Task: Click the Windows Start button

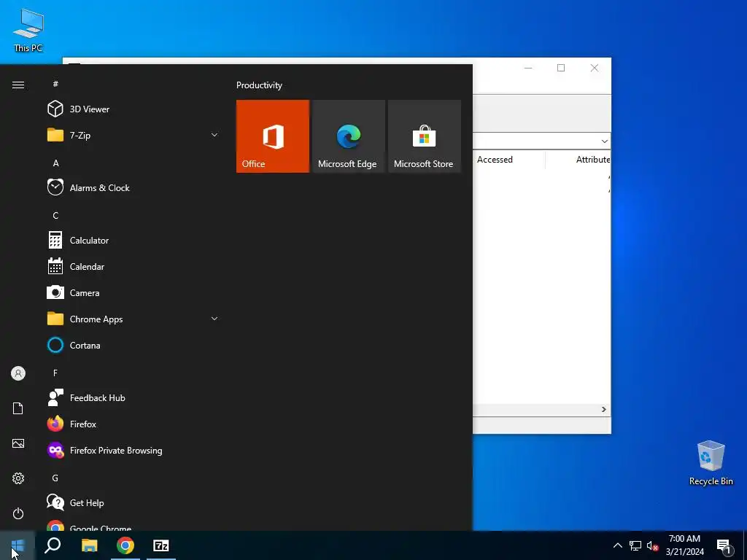Action: coord(18,545)
